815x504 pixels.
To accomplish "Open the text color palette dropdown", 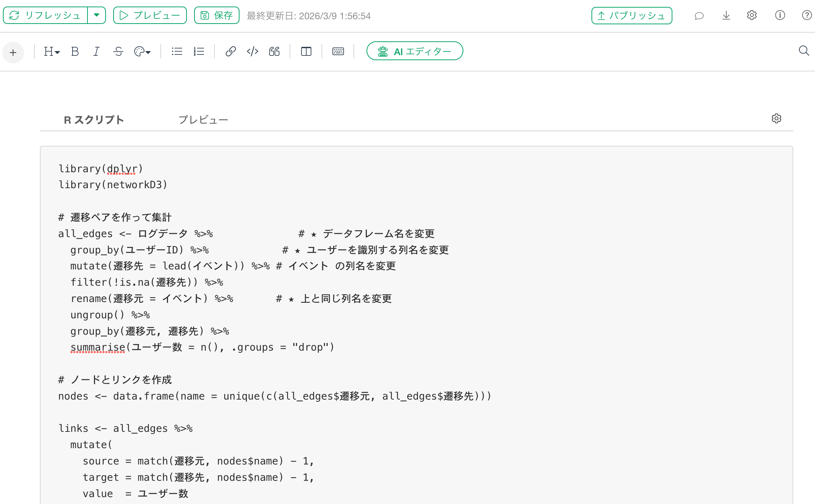I will 142,51.
